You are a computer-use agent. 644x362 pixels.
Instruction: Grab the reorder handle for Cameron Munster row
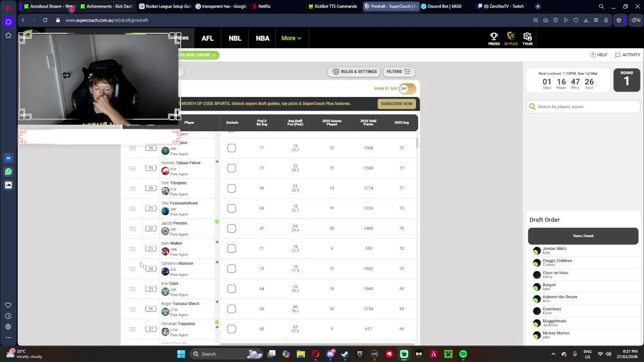click(x=132, y=268)
